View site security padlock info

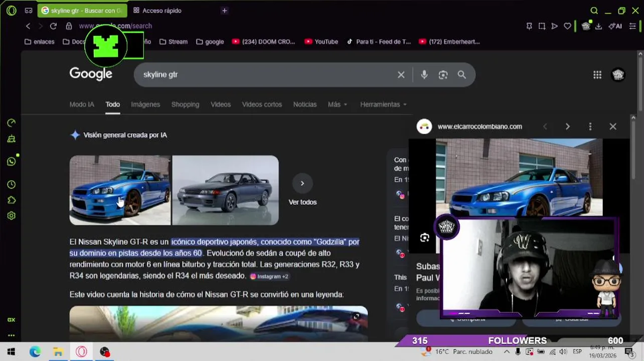coord(69,26)
